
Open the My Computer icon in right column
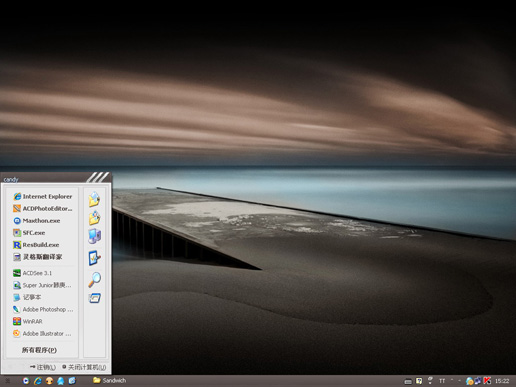[95, 236]
